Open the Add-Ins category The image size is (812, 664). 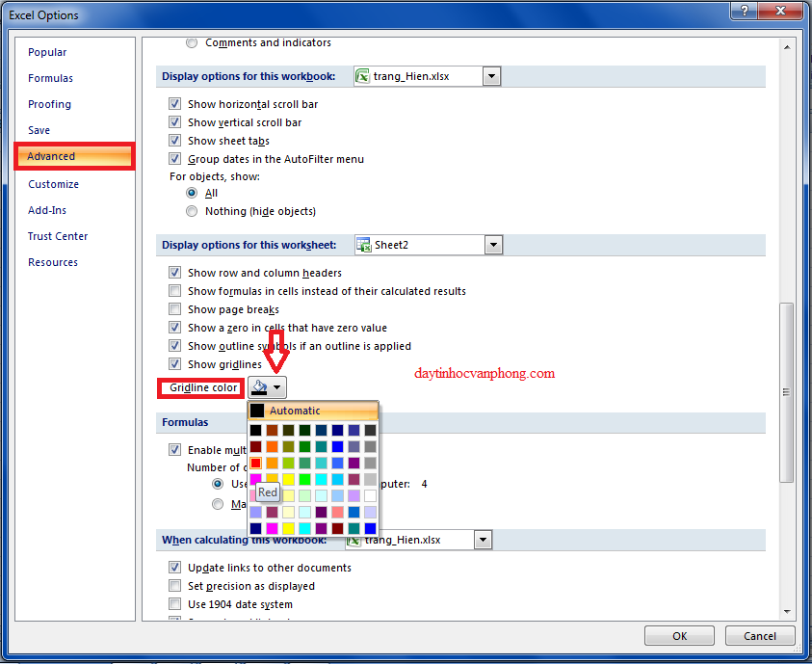click(x=47, y=210)
